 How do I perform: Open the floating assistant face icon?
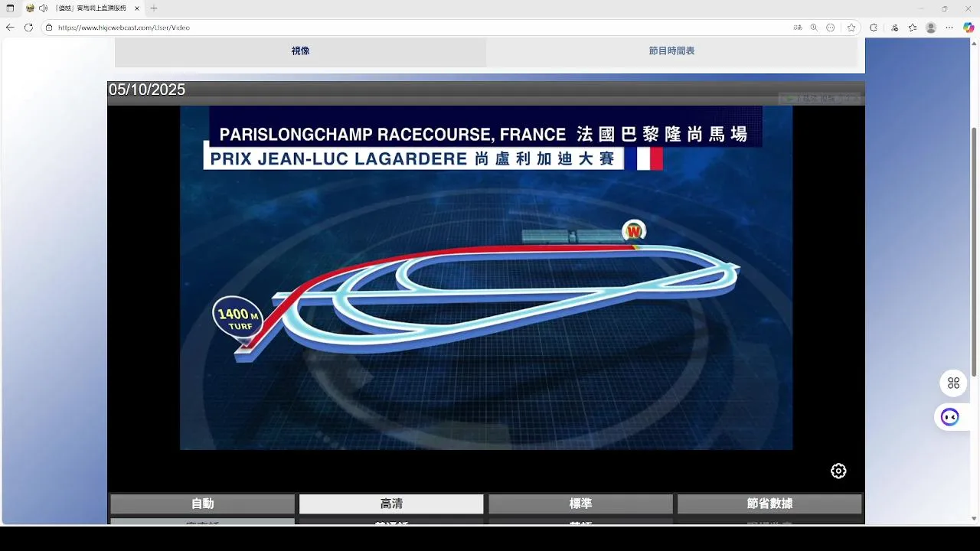pos(950,417)
